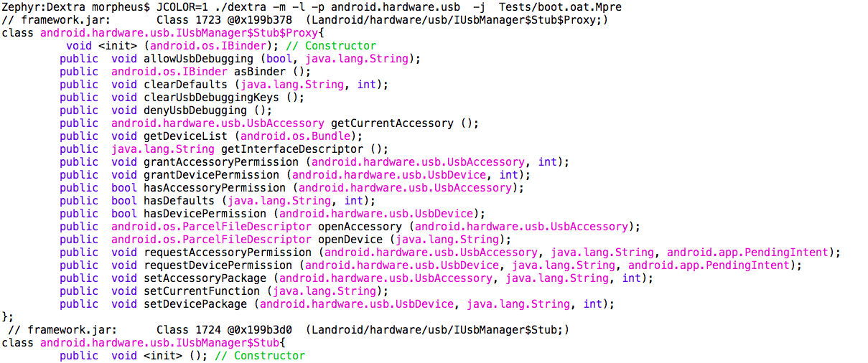Click the "clearDefaults" method name
Image resolution: width=868 pixels, height=363 pixels.
(x=185, y=85)
